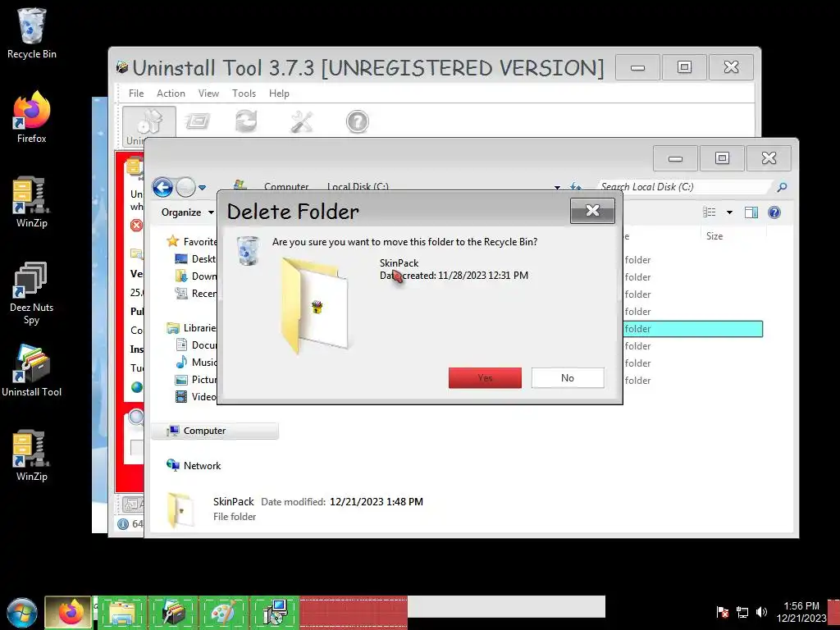The image size is (840, 630).
Task: Click the blue Explorer help icon
Action: click(774, 212)
